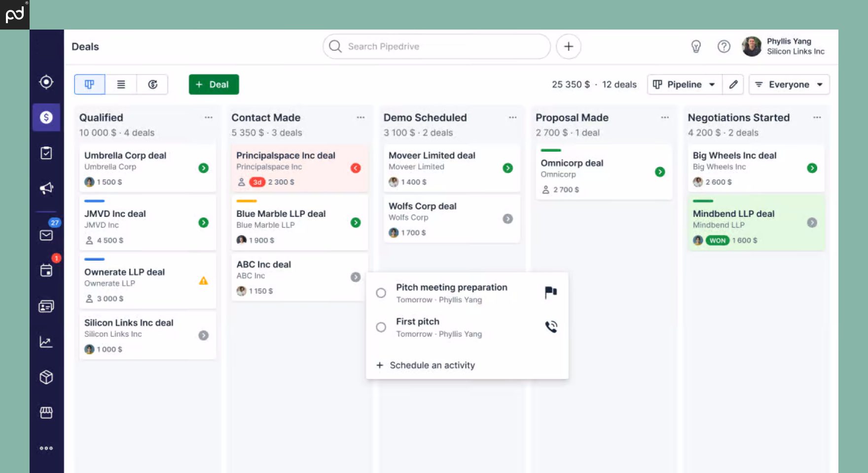Viewport: 868px width, 473px height.
Task: Open the more options menu at sidebar bottom
Action: point(46,448)
